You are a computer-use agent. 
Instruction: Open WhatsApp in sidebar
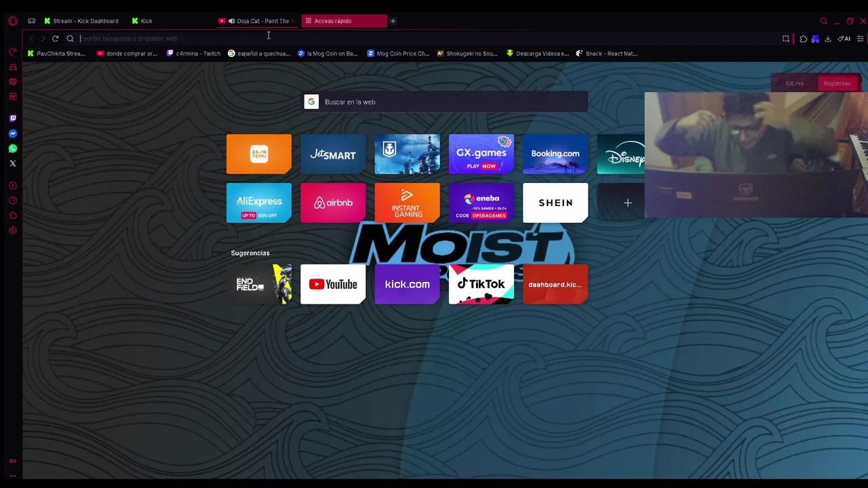click(12, 148)
